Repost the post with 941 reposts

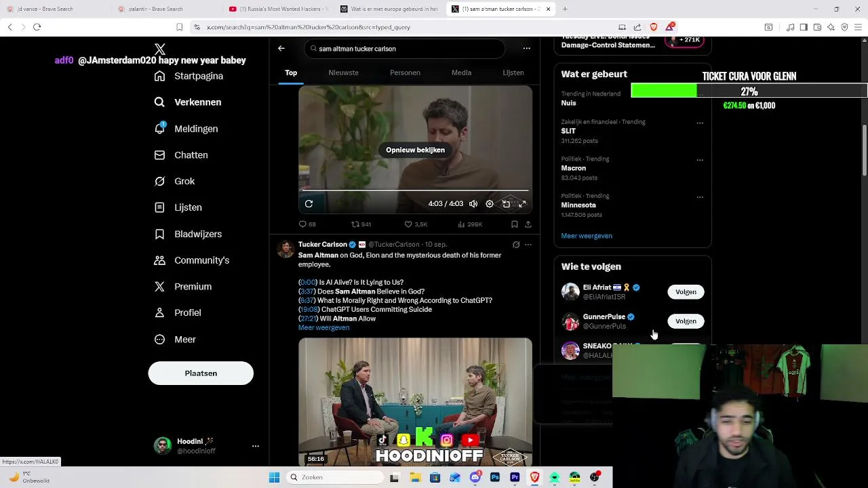361,224
